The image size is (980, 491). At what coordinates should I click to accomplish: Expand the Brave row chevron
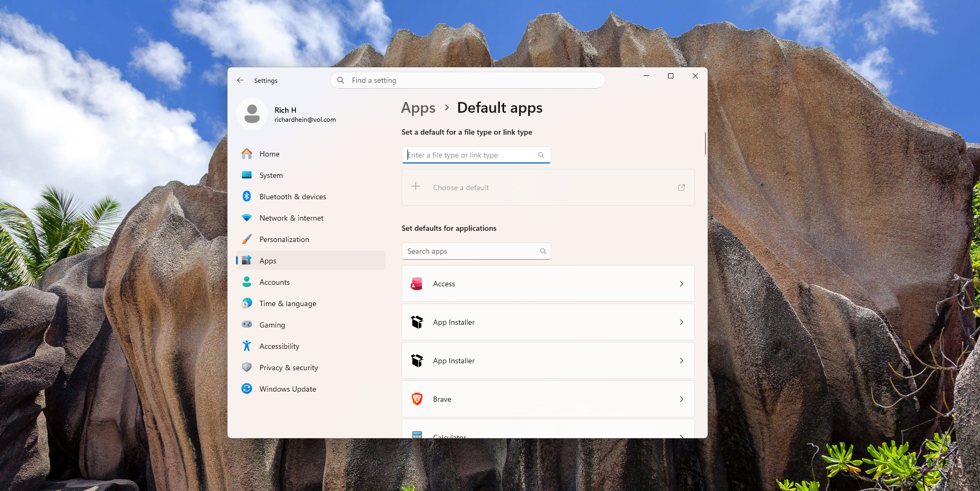tap(681, 399)
